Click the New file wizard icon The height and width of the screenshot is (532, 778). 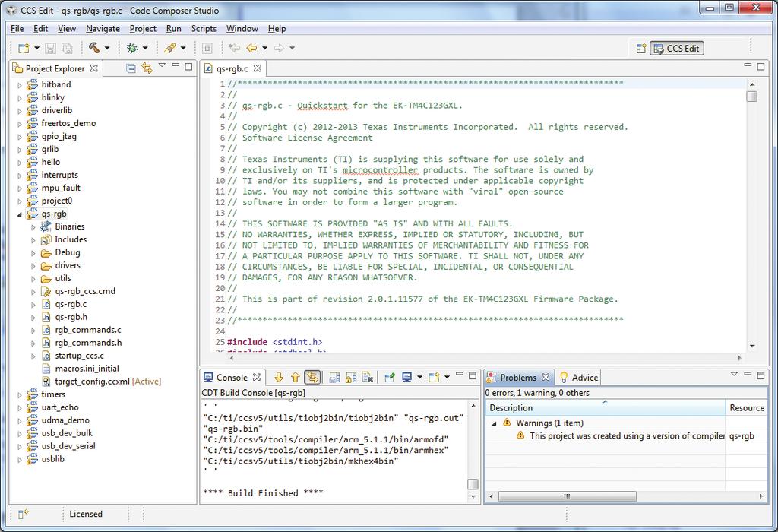tap(24, 48)
